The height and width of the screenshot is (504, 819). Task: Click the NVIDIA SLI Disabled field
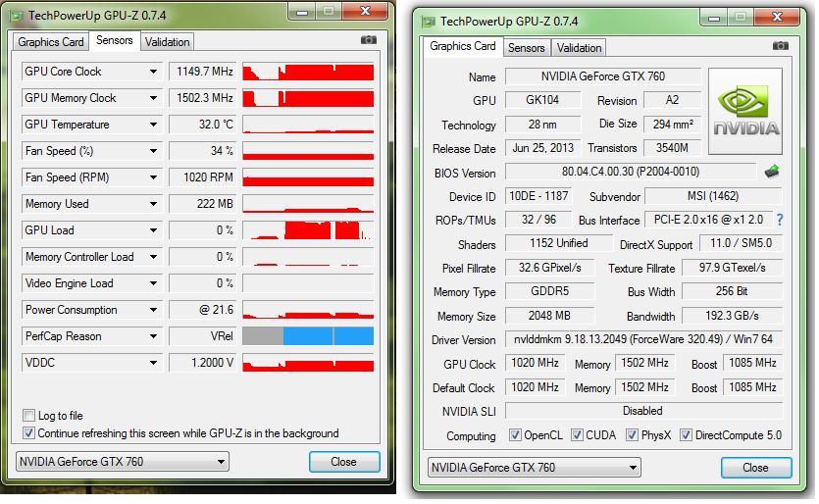tap(643, 411)
